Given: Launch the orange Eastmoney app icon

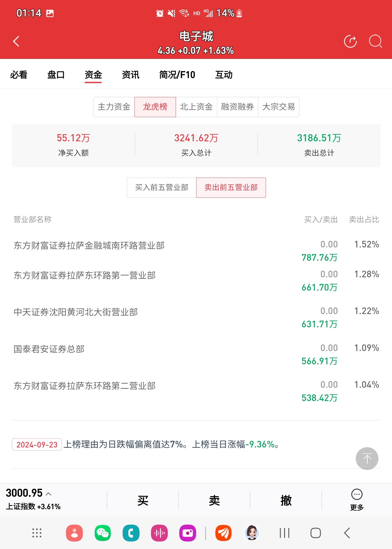Looking at the screenshot, I should tap(223, 533).
